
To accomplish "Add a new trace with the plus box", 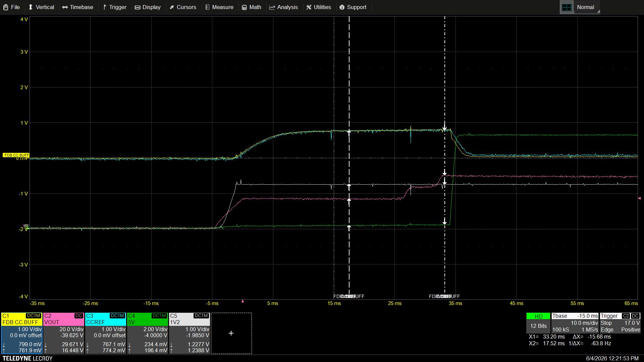I will tap(231, 333).
